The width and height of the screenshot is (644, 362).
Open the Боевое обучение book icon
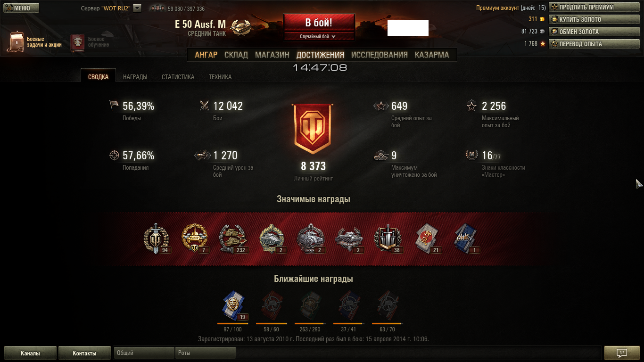(x=78, y=42)
